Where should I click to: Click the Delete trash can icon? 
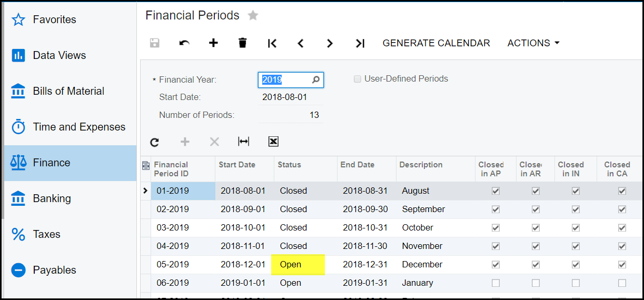coord(242,43)
